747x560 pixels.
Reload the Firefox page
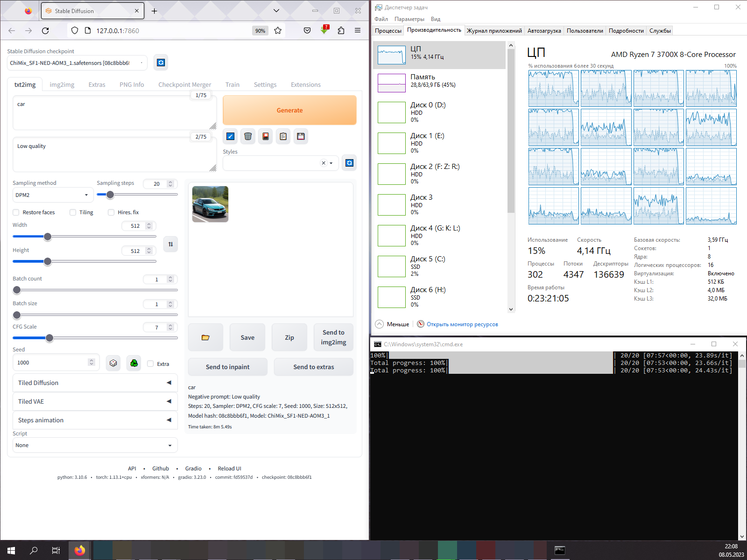pyautogui.click(x=45, y=31)
